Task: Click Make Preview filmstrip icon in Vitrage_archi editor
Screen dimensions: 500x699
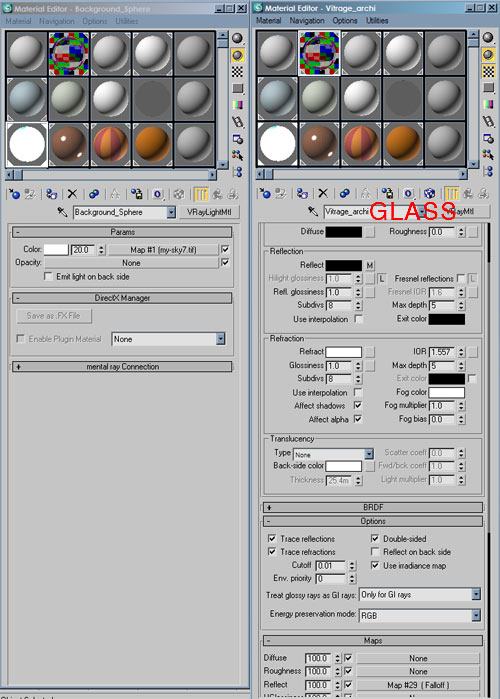Action: [488, 121]
